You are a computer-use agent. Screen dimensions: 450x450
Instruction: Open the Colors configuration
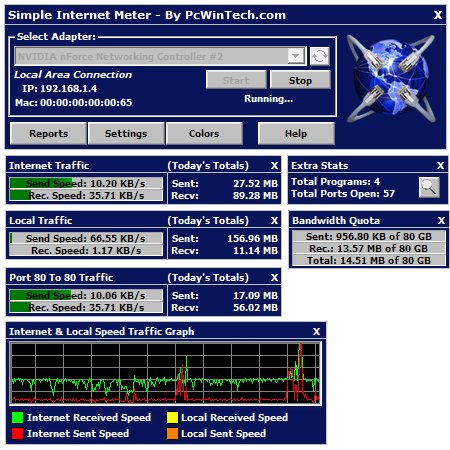(x=204, y=133)
